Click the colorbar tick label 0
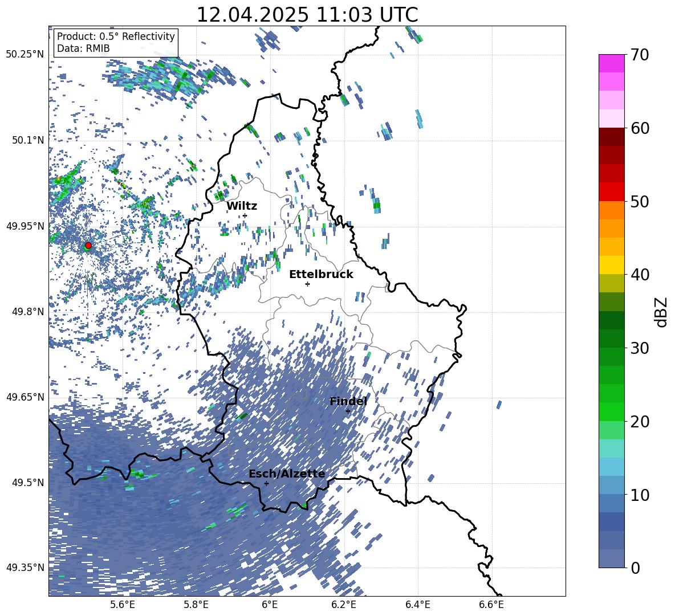 coord(636,568)
